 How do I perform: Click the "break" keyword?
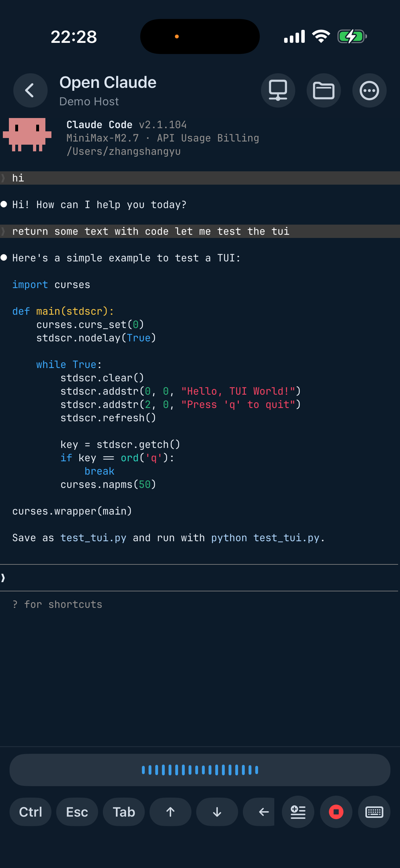99,471
